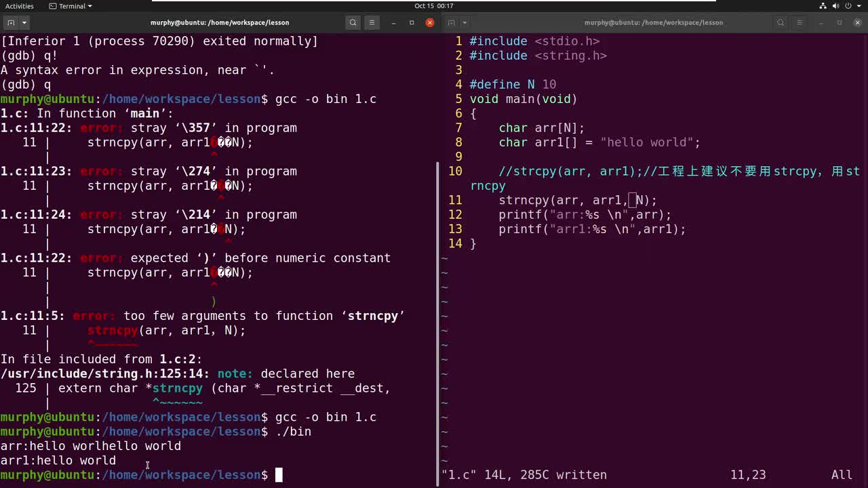Click the power icon in top bar

pos(848,6)
